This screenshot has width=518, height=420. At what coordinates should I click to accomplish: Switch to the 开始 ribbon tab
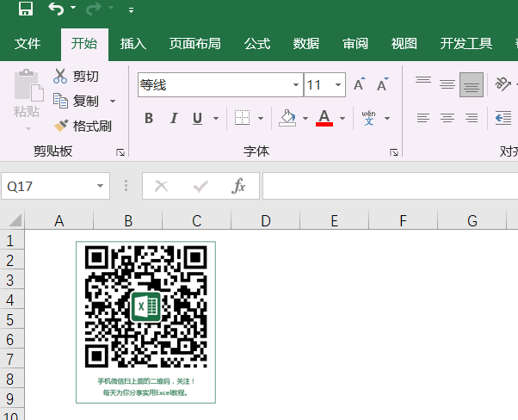(84, 44)
